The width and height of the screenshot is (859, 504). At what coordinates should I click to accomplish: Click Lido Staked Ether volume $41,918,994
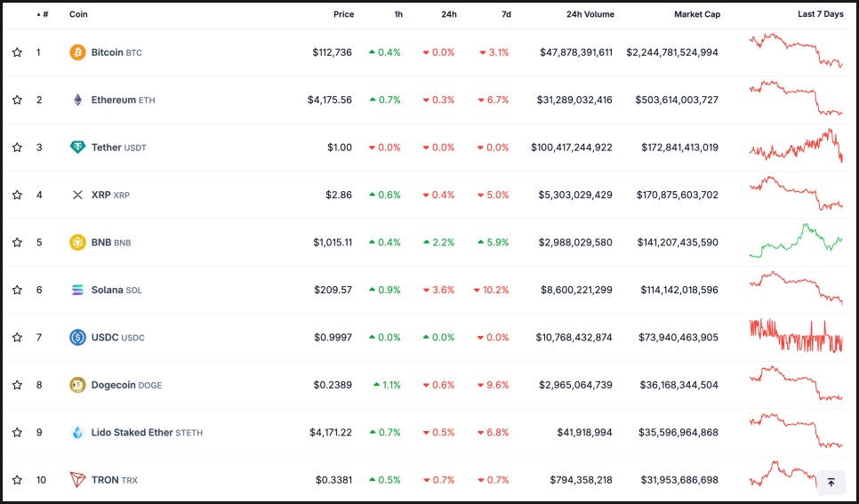pos(584,432)
